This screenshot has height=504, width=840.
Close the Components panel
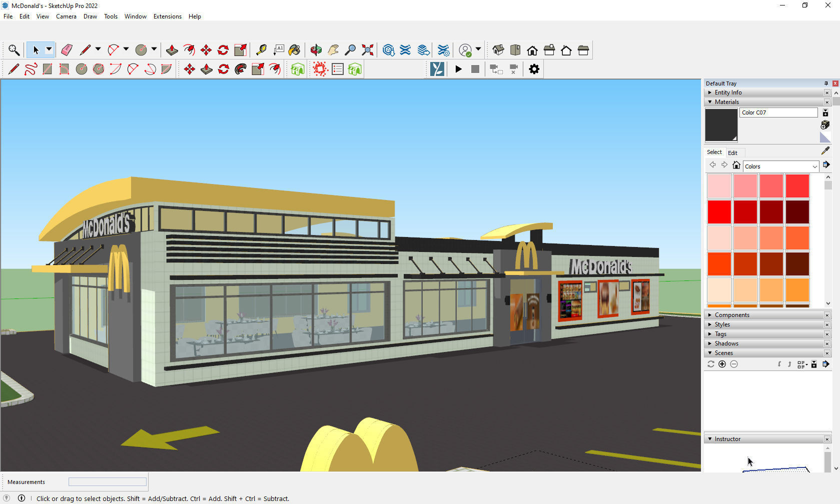point(827,315)
